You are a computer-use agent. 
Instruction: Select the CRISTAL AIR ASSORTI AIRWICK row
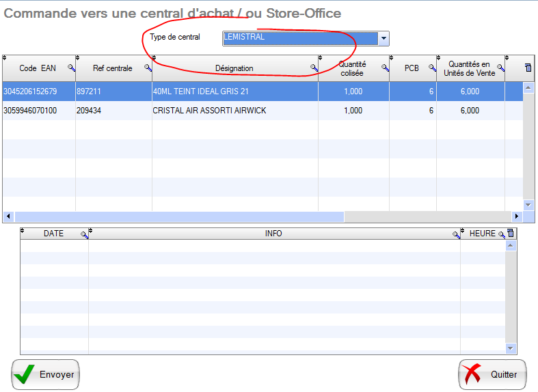tap(209, 111)
